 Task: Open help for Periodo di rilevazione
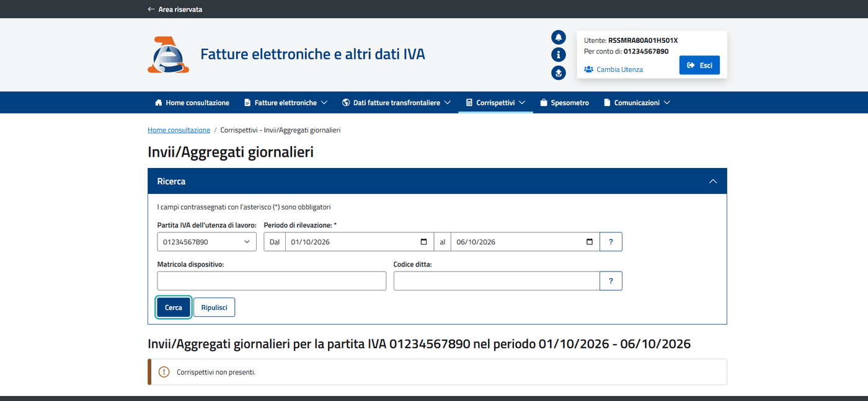tap(611, 242)
